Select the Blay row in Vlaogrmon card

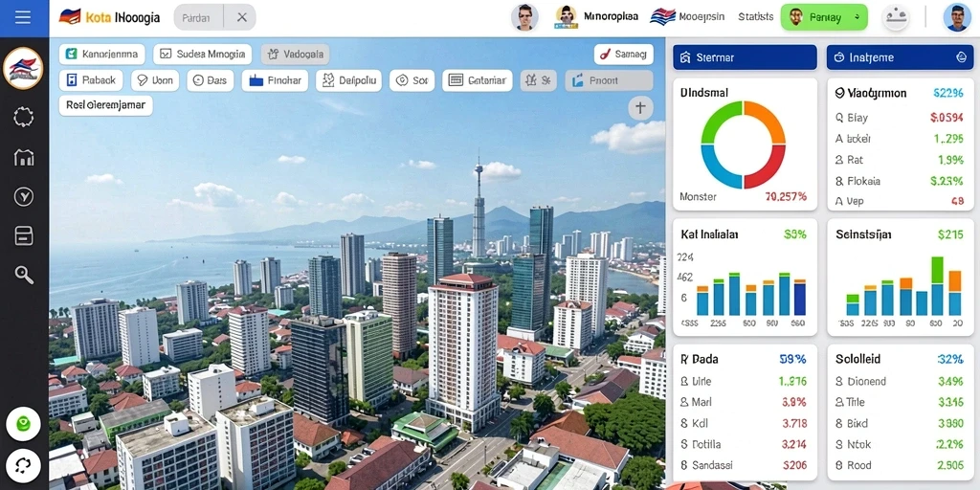pyautogui.click(x=900, y=117)
